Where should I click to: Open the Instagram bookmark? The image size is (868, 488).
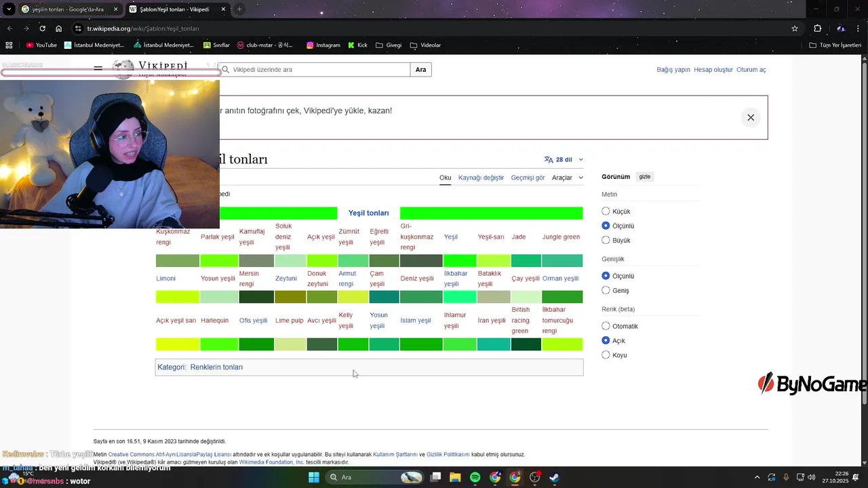(323, 45)
